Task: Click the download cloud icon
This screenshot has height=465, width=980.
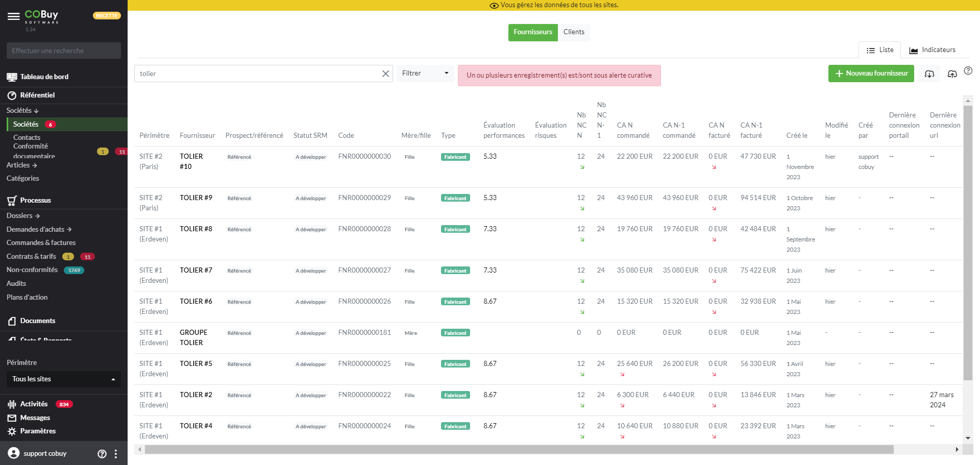Action: click(x=929, y=74)
